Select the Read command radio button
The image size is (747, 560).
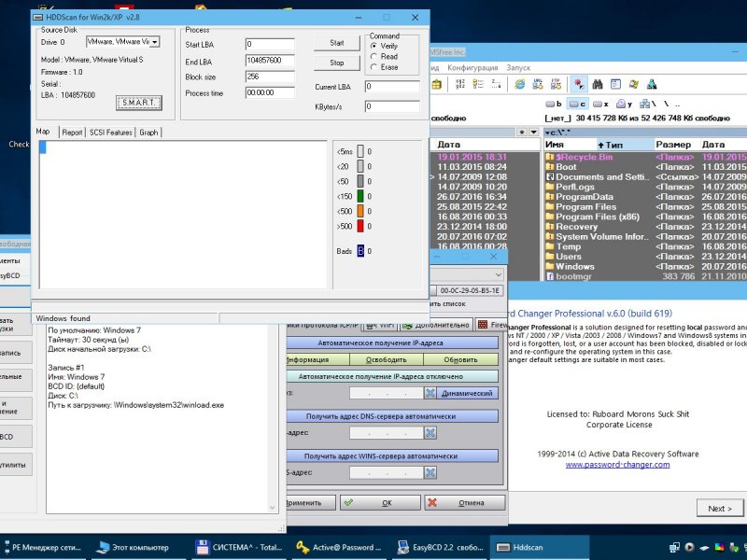(x=374, y=56)
